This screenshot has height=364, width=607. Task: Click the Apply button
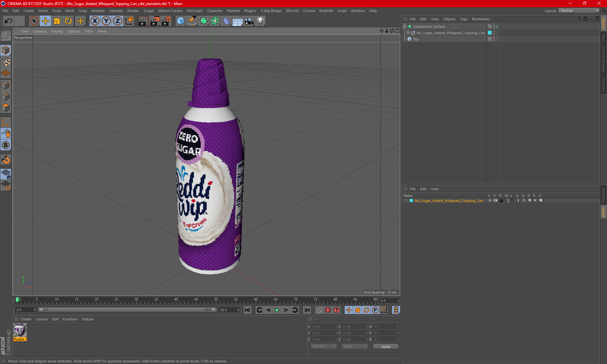(x=386, y=347)
